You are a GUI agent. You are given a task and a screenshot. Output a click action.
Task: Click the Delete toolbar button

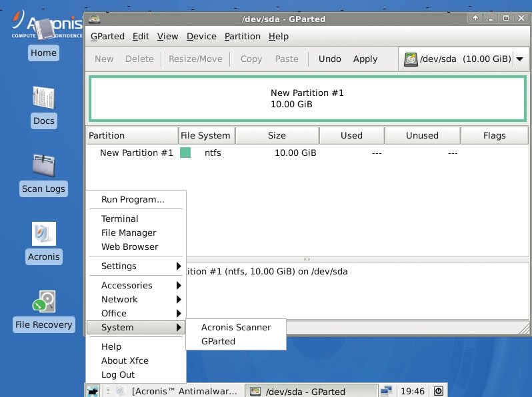point(139,59)
